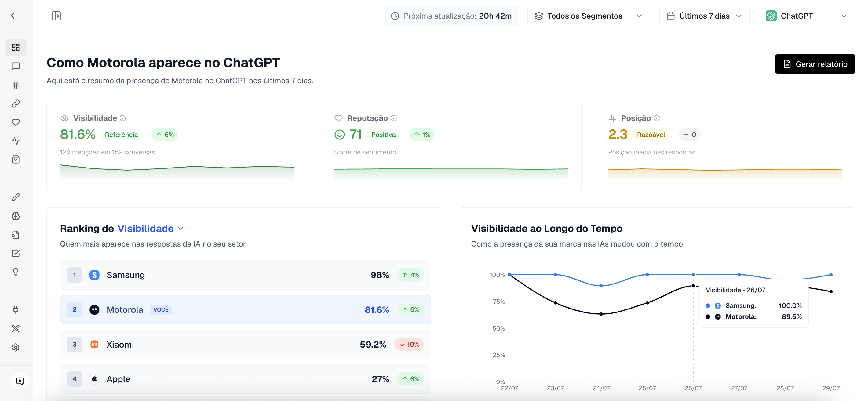Expand the Ranking de Visibilidade metric selector
This screenshot has width=868, height=401.
(x=151, y=229)
